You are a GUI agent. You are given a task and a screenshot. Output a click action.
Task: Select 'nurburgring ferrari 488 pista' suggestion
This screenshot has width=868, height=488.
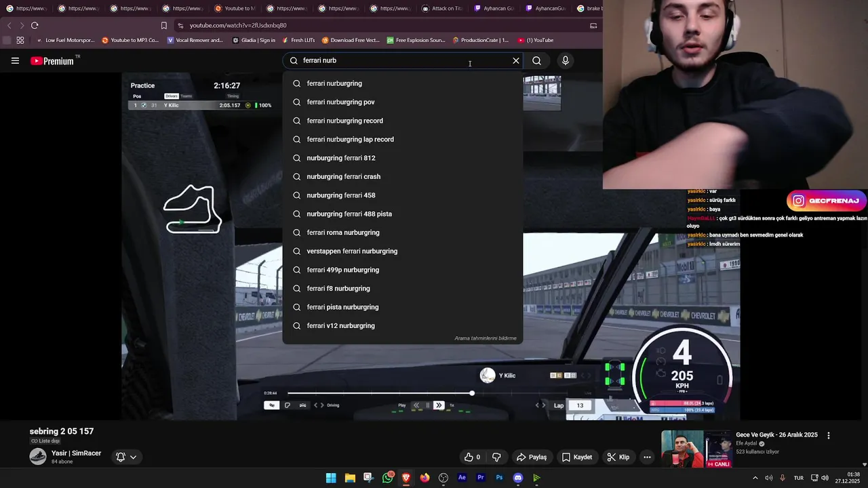(403, 213)
